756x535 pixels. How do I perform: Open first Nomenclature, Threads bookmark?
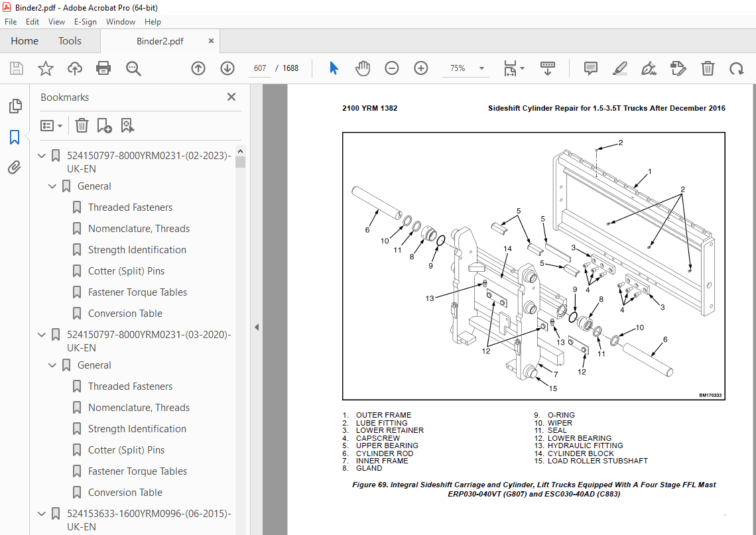(139, 229)
